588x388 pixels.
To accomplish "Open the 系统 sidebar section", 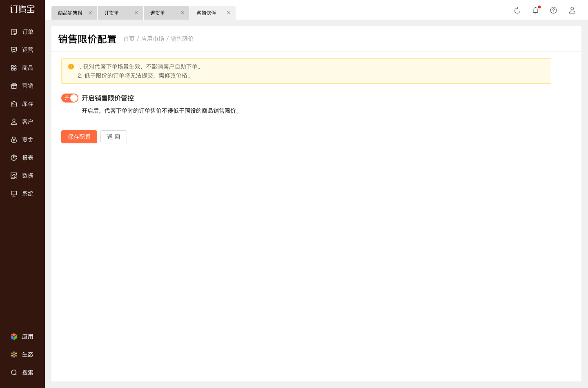I will pos(22,194).
